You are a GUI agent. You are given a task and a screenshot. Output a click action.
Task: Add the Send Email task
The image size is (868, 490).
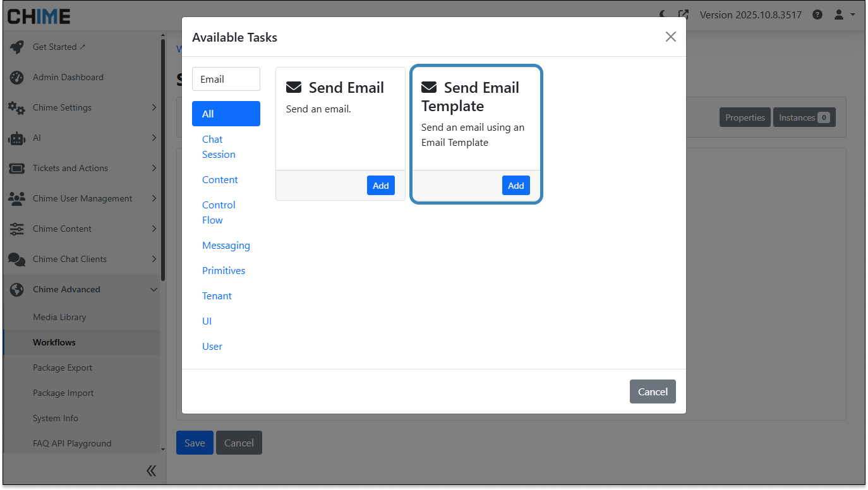[x=380, y=186]
